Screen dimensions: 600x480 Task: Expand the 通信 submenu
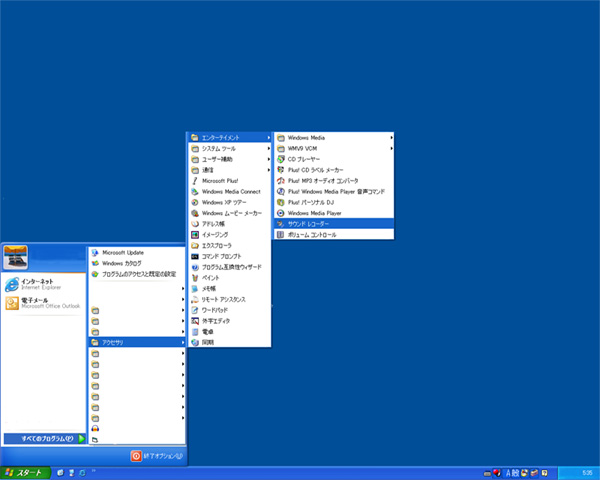pos(230,170)
